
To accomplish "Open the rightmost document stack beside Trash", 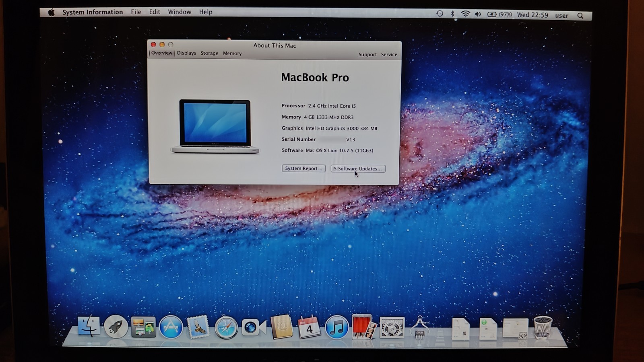I will pos(516,328).
